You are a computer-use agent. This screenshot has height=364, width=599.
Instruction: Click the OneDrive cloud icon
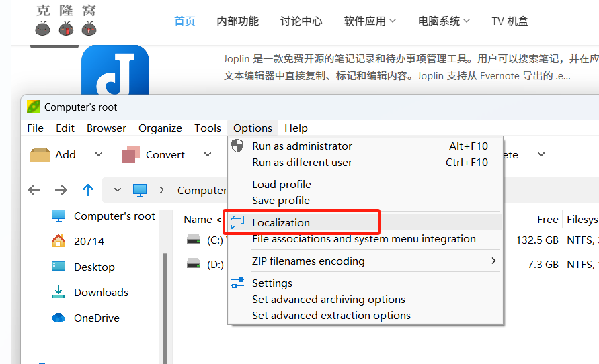(x=58, y=318)
